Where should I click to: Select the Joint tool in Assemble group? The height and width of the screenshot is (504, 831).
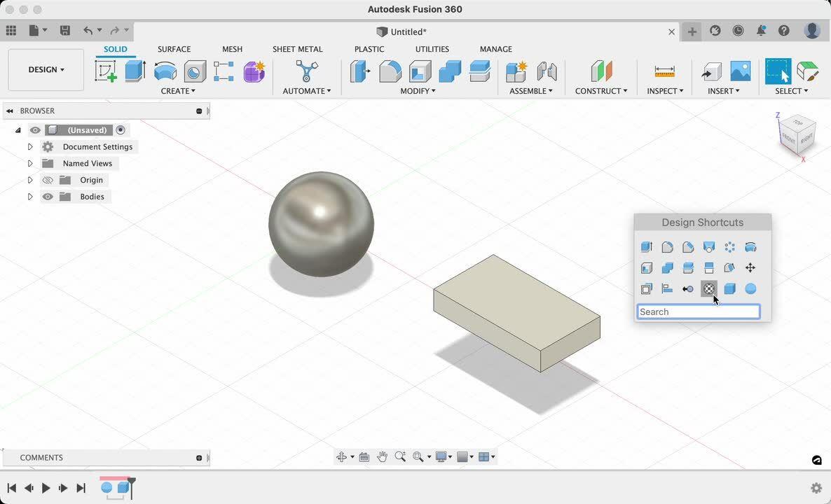click(x=547, y=71)
